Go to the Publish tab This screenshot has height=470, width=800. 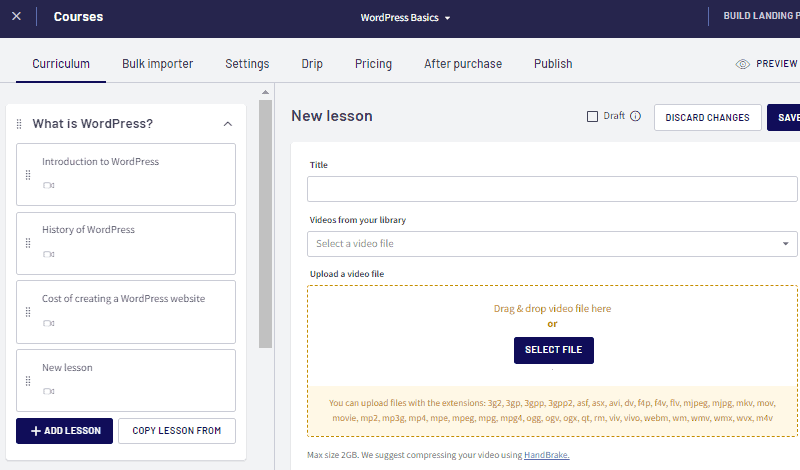553,64
